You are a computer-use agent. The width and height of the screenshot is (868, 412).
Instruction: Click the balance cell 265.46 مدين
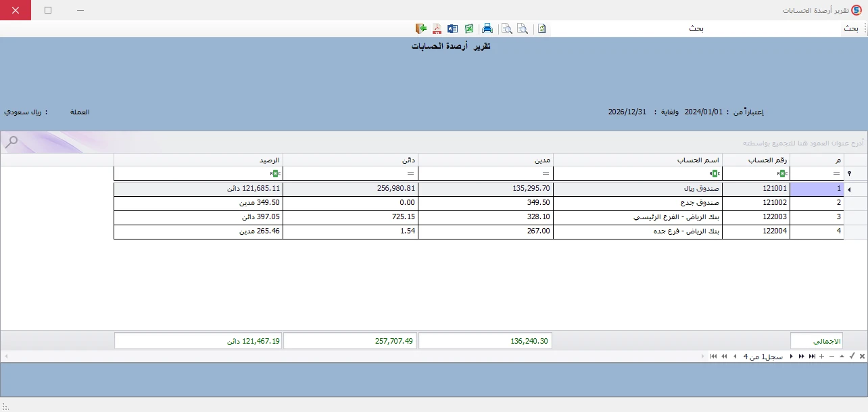(198, 231)
